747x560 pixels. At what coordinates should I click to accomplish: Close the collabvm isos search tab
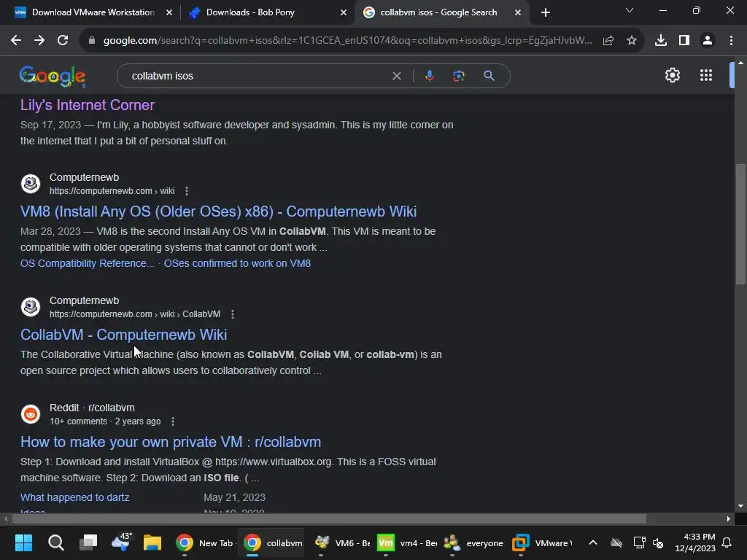tap(518, 12)
